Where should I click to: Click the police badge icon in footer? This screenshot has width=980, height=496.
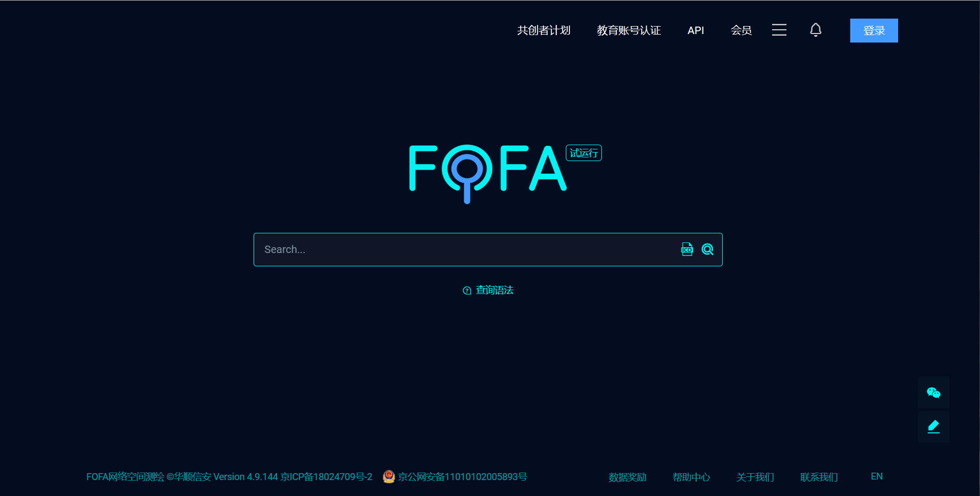[x=389, y=477]
